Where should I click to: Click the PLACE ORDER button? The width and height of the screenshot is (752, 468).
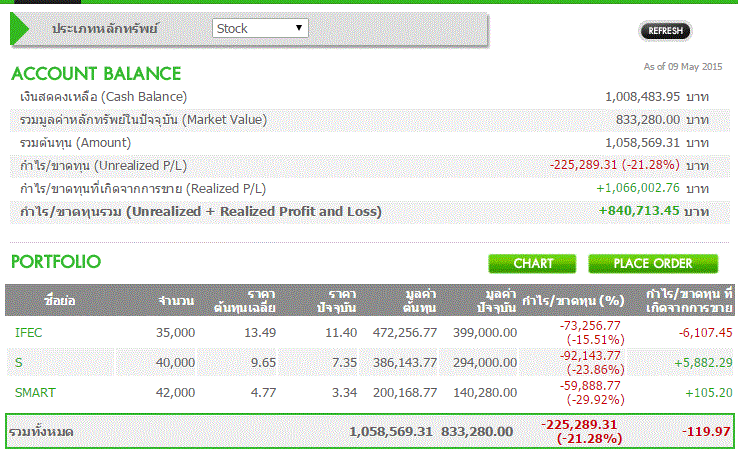[653, 264]
